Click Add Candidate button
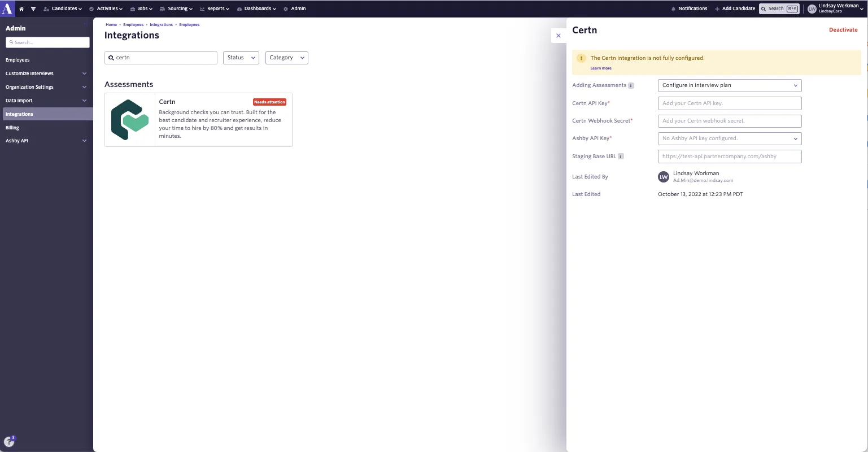The height and width of the screenshot is (452, 868). tap(735, 9)
